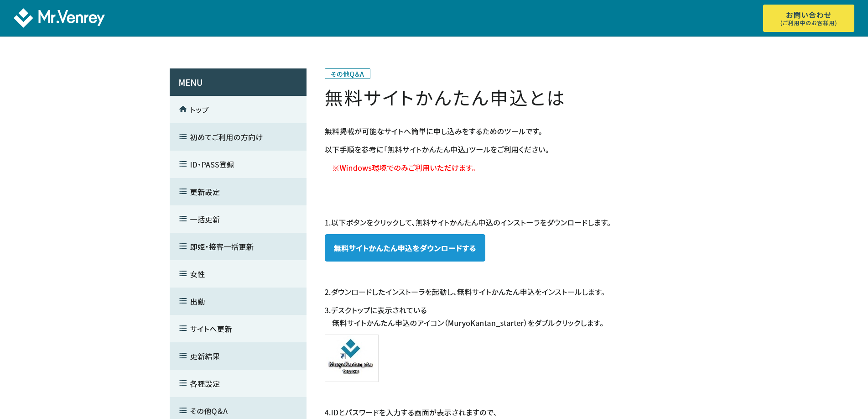Image resolution: width=868 pixels, height=419 pixels.
Task: Click list icon beside 即姫・接客一括更新
Action: tap(183, 246)
